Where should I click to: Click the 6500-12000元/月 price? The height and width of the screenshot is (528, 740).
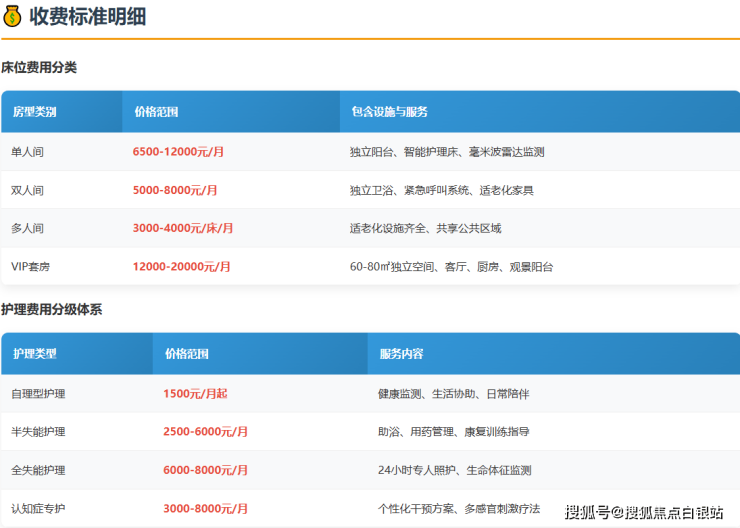[x=178, y=152]
